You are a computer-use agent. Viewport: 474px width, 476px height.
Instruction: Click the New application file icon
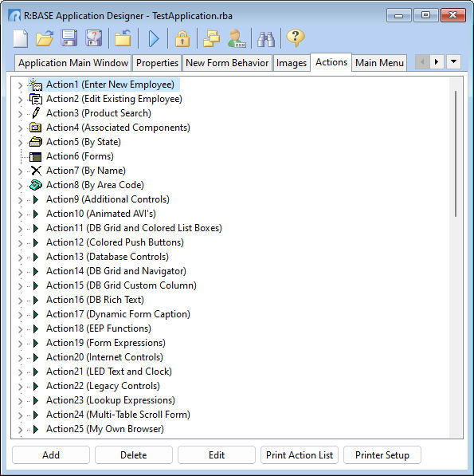point(21,38)
